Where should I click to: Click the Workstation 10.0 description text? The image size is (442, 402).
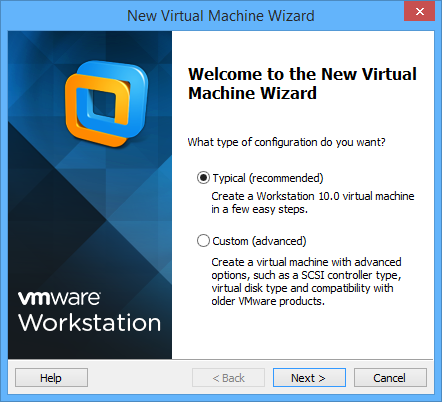click(x=313, y=202)
